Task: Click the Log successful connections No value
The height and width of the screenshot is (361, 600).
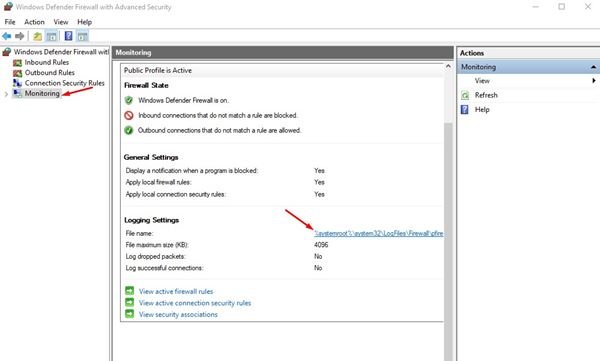Action: click(x=318, y=268)
